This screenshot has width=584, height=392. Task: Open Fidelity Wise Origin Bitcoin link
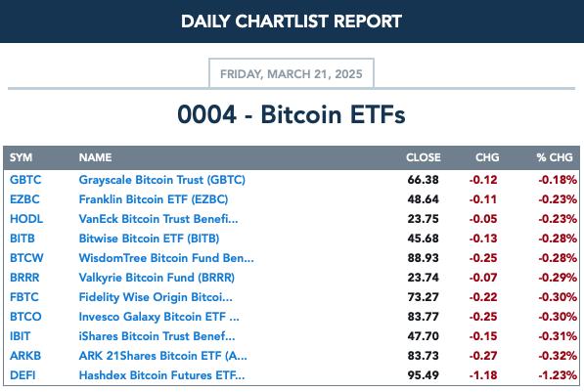coord(156,297)
